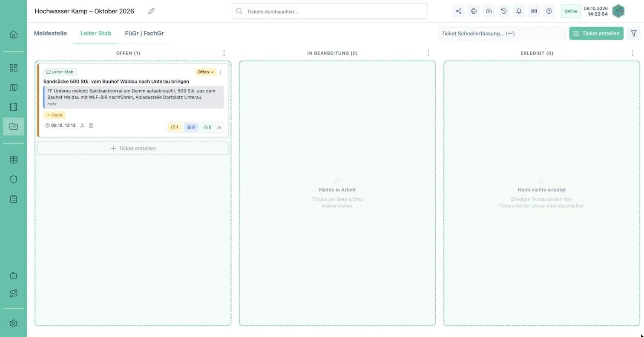Screen dimensions: 644x337
Task: Open the IN BEARBEITUNG column options menu
Action: tap(428, 53)
